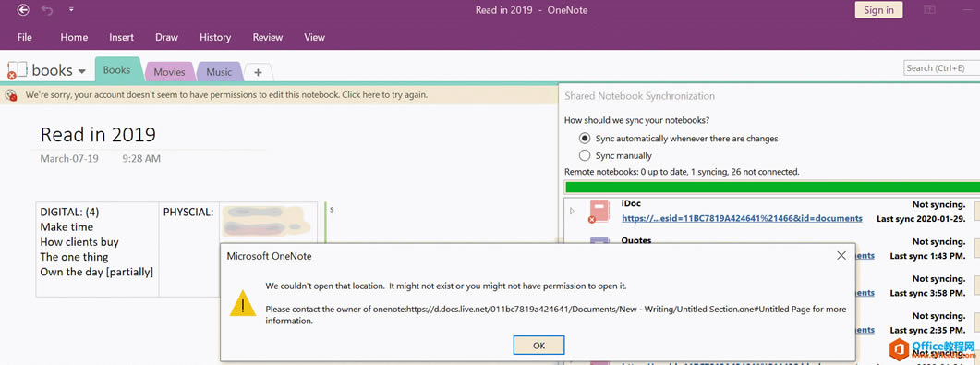Click the page date March-07-19
The width and height of the screenshot is (980, 365).
point(68,159)
